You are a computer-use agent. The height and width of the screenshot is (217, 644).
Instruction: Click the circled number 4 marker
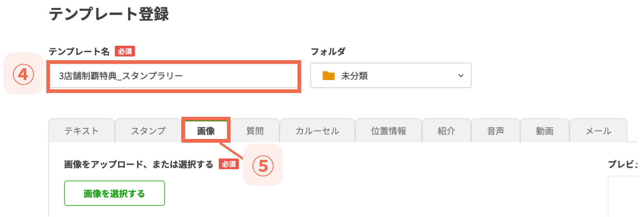pyautogui.click(x=23, y=74)
